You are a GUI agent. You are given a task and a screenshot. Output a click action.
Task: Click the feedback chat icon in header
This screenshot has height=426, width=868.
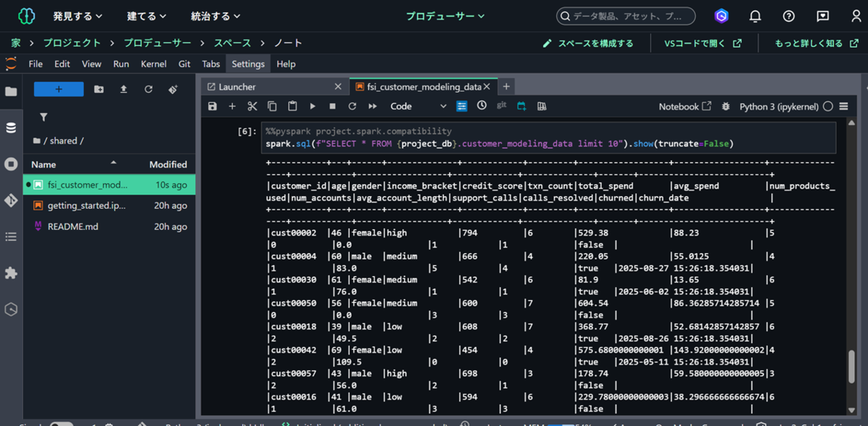point(822,16)
